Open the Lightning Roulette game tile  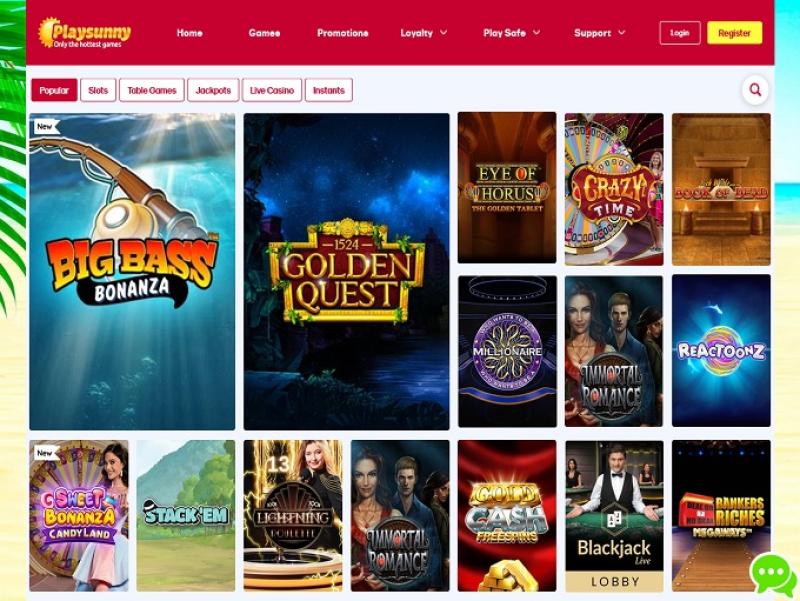(x=293, y=516)
